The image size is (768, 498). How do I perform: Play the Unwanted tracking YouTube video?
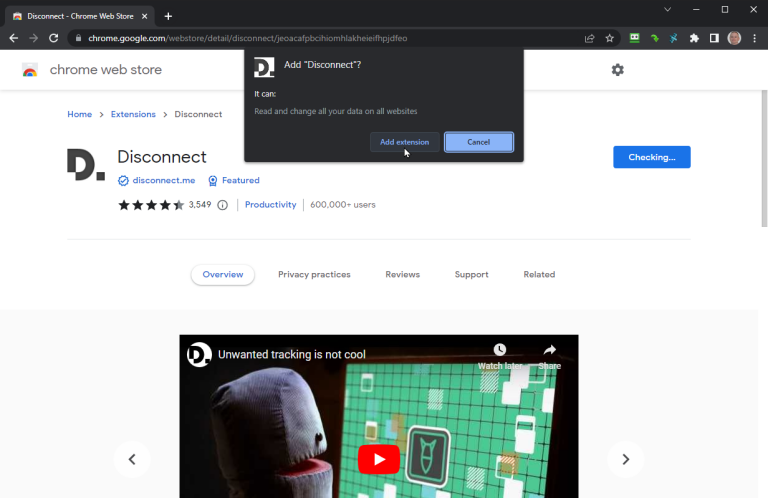click(x=379, y=459)
